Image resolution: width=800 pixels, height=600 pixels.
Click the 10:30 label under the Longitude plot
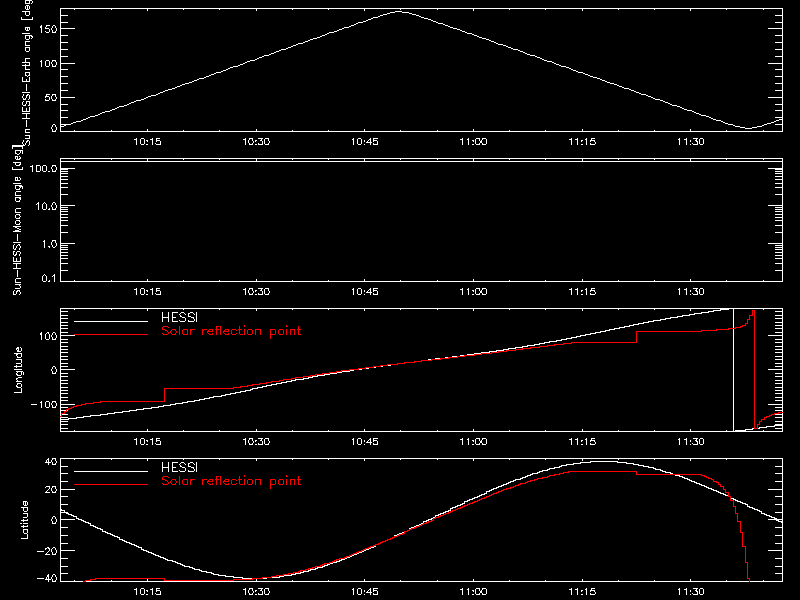tap(256, 442)
